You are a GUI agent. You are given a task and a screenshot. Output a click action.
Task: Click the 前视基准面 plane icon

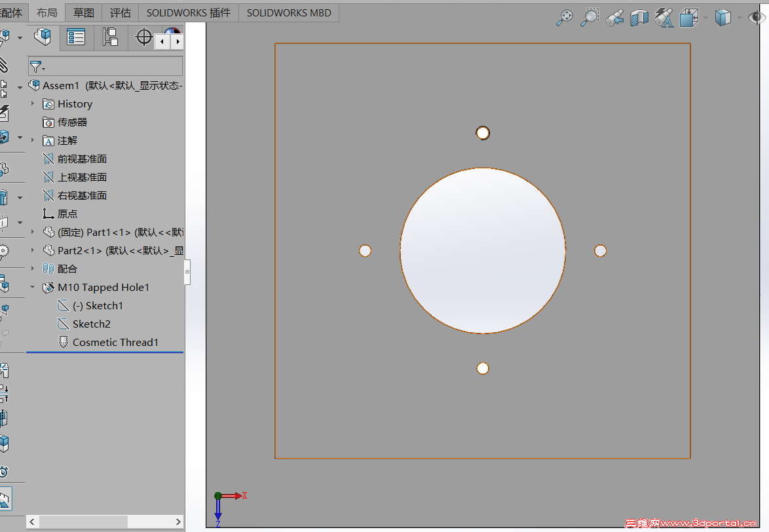point(48,159)
